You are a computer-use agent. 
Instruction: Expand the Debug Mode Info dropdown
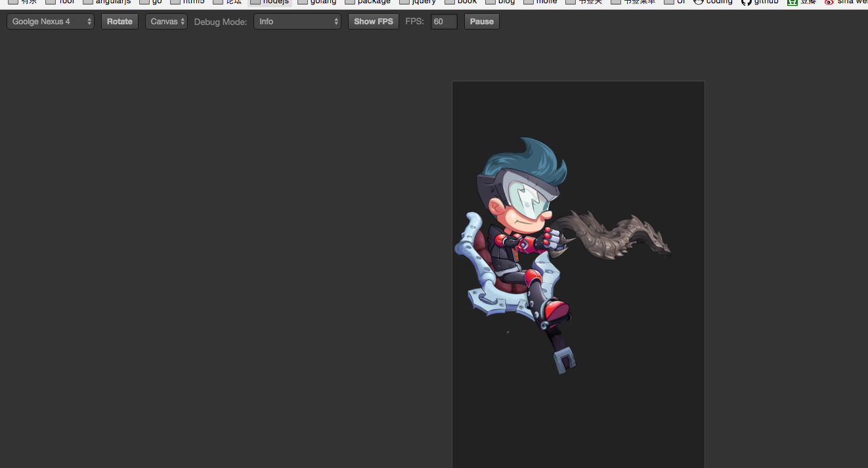(x=297, y=22)
